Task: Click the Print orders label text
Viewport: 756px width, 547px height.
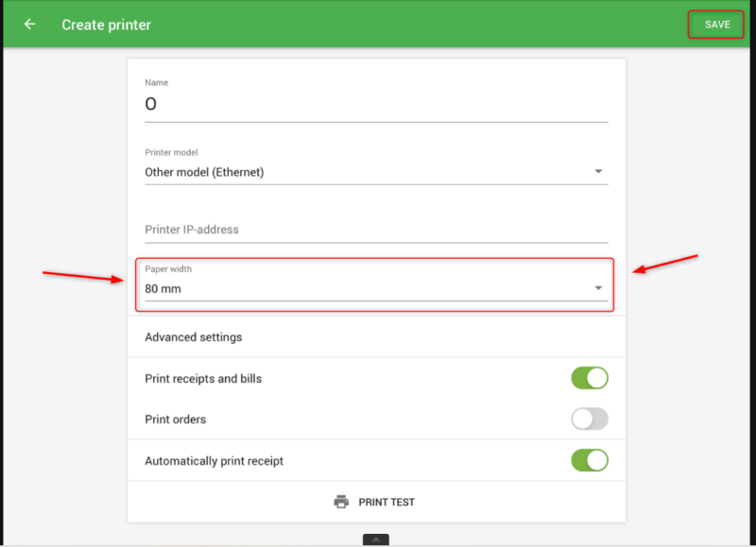Action: [x=175, y=419]
